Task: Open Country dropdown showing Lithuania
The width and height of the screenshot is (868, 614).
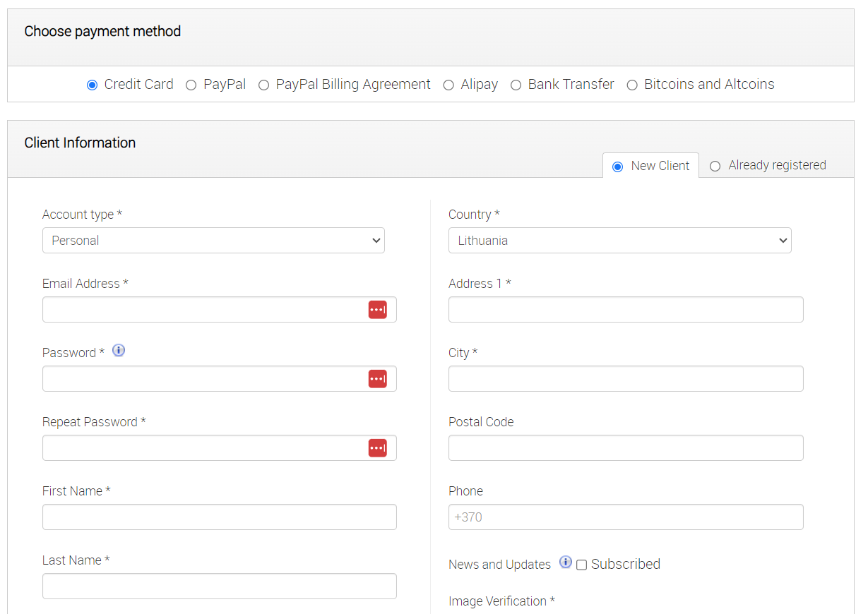Action: coord(620,241)
